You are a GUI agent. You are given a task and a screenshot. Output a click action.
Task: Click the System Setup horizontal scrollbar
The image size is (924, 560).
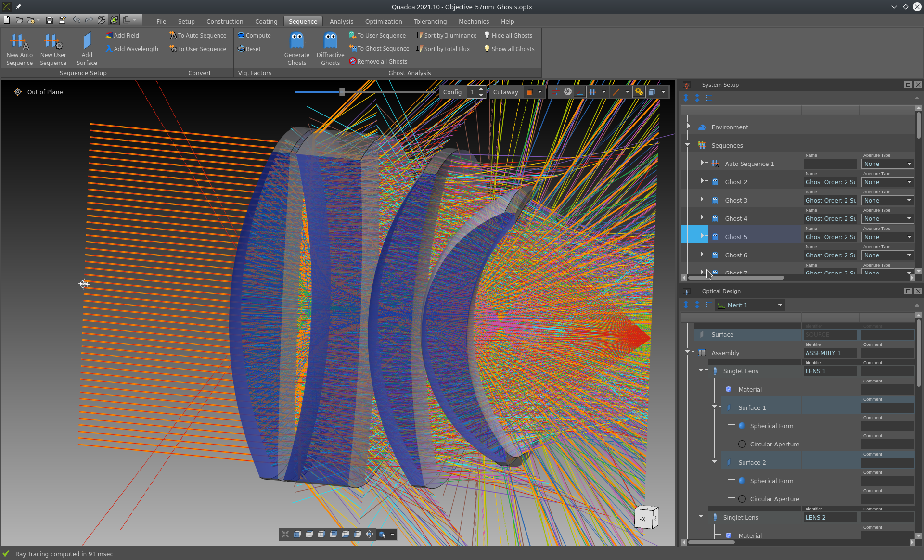coord(736,278)
